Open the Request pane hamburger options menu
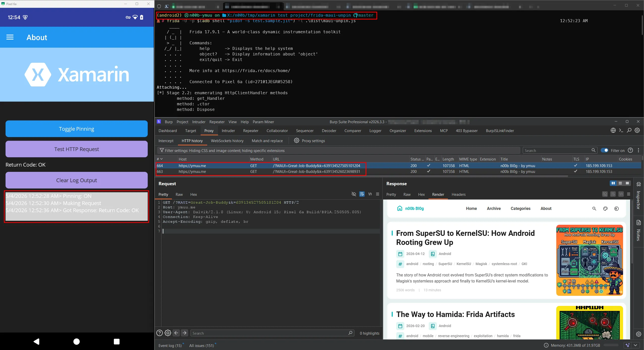This screenshot has width=644, height=350. click(x=378, y=194)
